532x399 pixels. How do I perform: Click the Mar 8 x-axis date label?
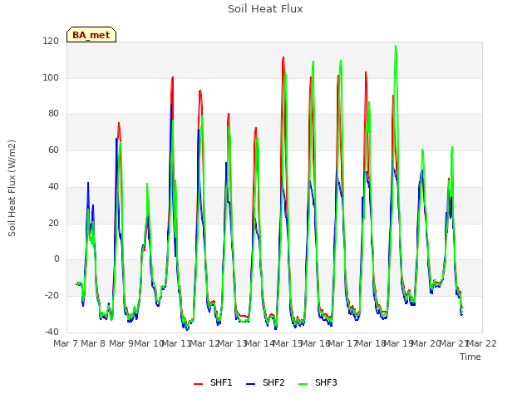[93, 343]
